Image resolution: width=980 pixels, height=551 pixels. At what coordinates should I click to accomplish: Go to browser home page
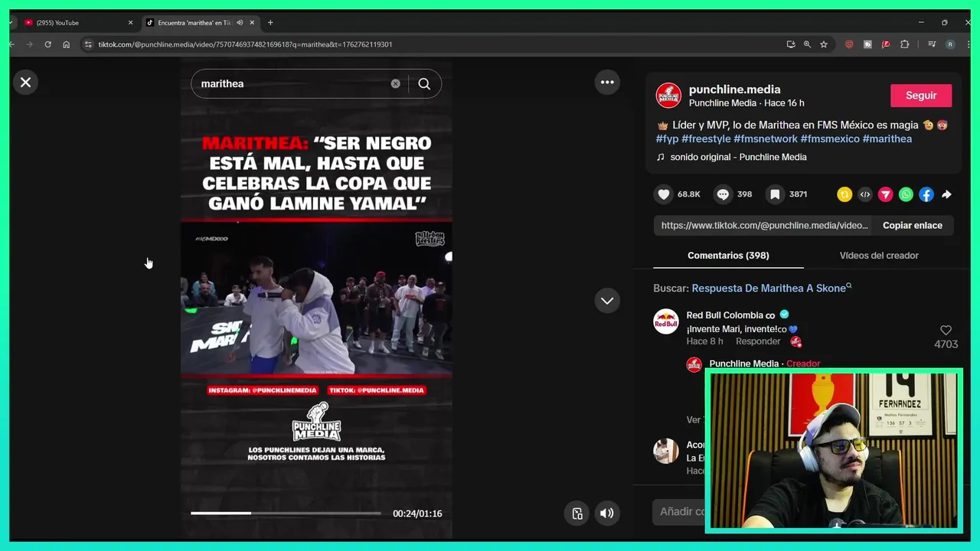(x=66, y=44)
